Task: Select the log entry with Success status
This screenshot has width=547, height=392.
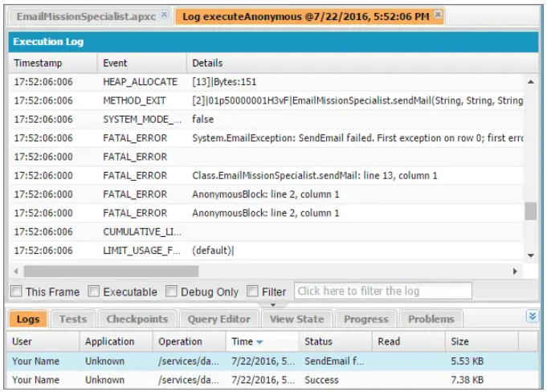Action: pos(272,380)
